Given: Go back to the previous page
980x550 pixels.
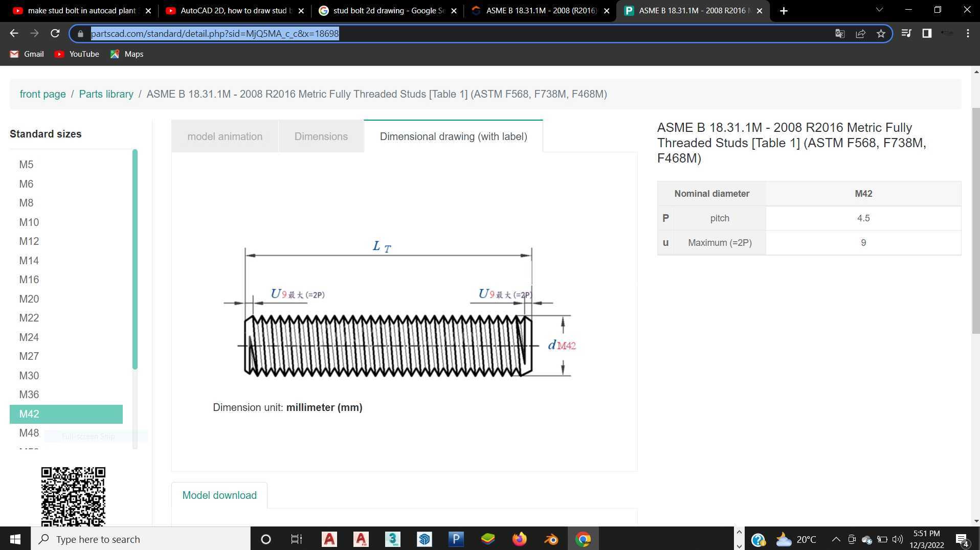Looking at the screenshot, I should 14,33.
